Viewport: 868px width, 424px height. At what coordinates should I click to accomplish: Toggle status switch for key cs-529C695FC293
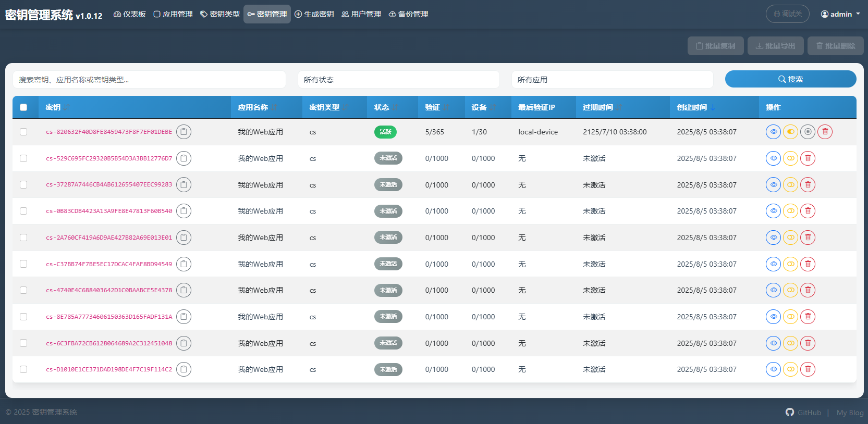point(790,158)
